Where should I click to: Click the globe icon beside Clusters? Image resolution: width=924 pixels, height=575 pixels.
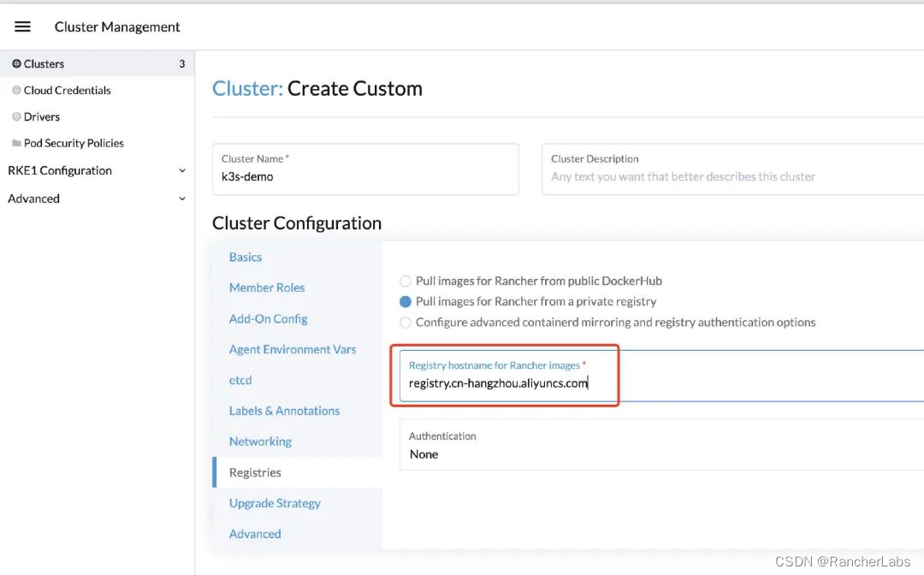coord(16,64)
